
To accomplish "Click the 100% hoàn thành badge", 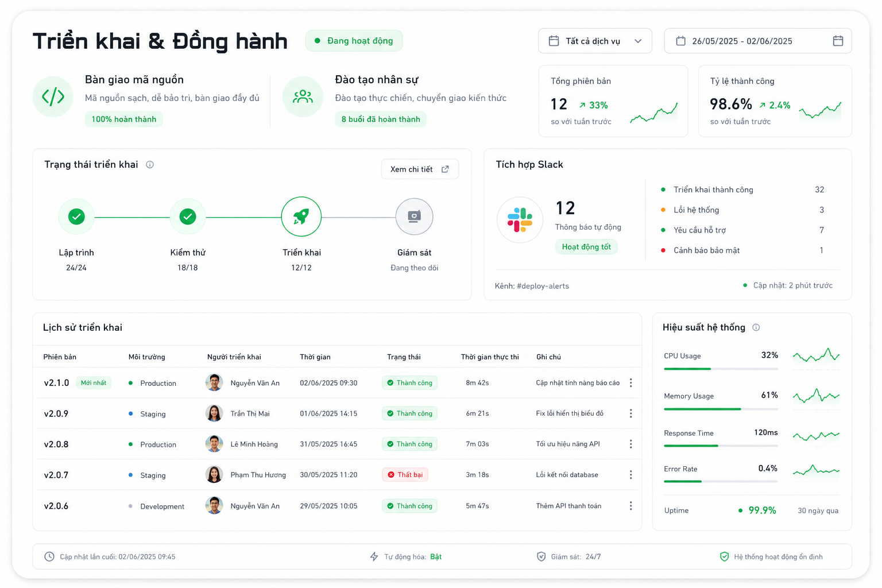I will point(124,119).
